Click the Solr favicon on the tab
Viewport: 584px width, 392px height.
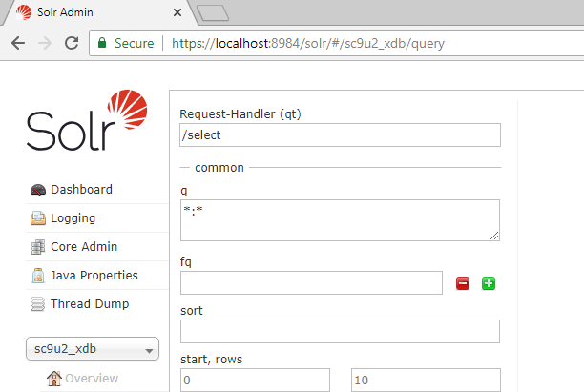24,12
